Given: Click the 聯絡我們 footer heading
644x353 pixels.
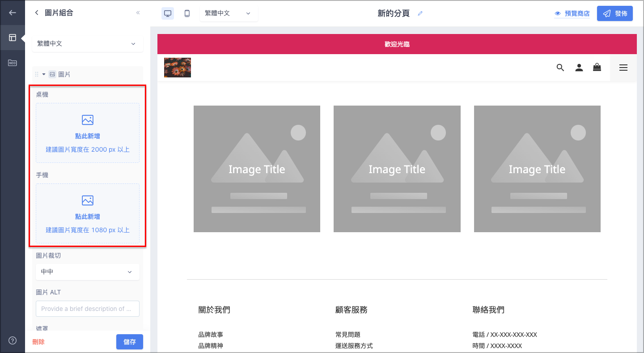Looking at the screenshot, I should (x=488, y=310).
